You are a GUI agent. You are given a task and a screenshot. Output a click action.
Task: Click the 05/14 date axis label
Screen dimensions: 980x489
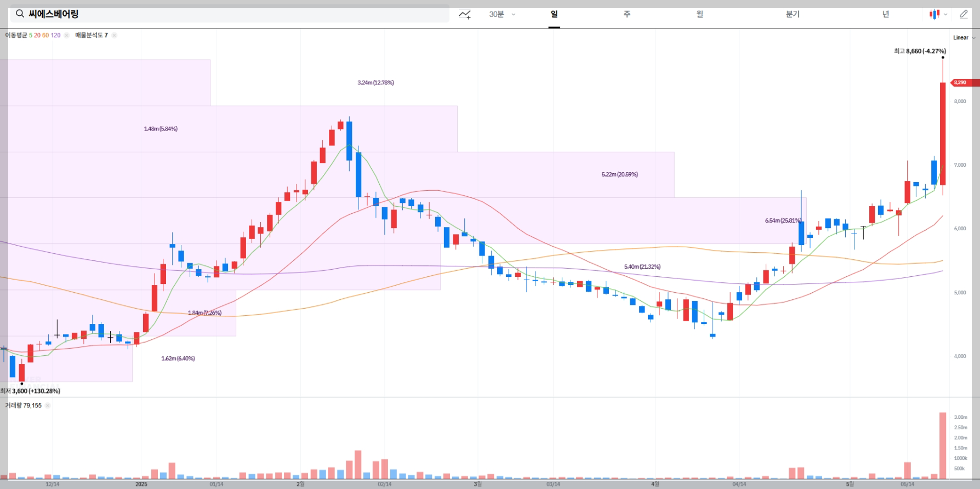click(x=908, y=484)
